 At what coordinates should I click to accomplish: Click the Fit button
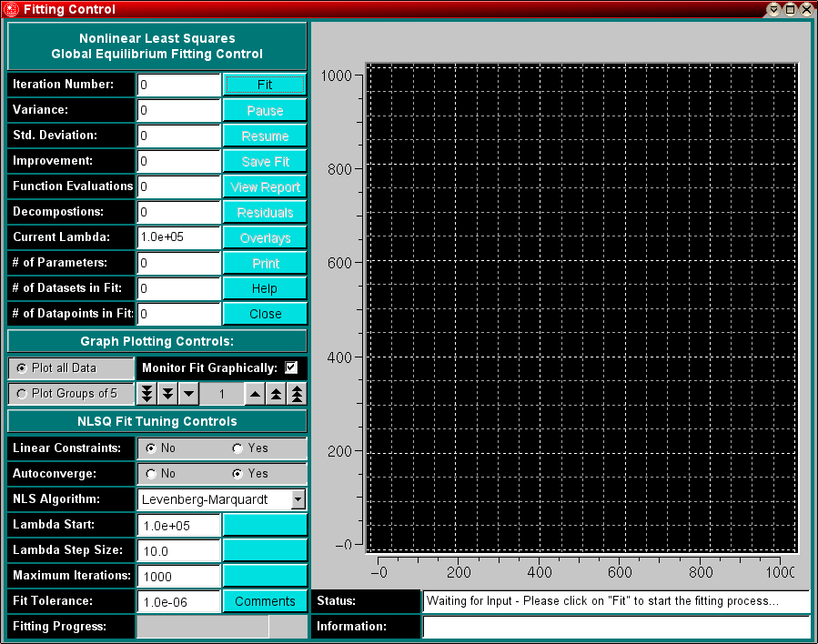(x=265, y=85)
